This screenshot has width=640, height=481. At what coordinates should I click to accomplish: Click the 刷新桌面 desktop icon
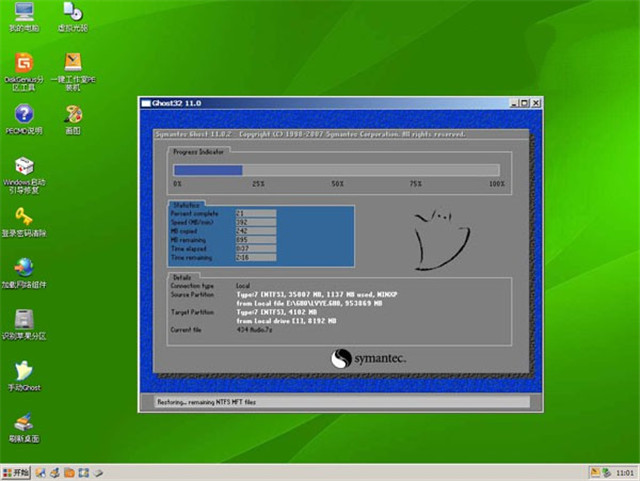point(23,423)
